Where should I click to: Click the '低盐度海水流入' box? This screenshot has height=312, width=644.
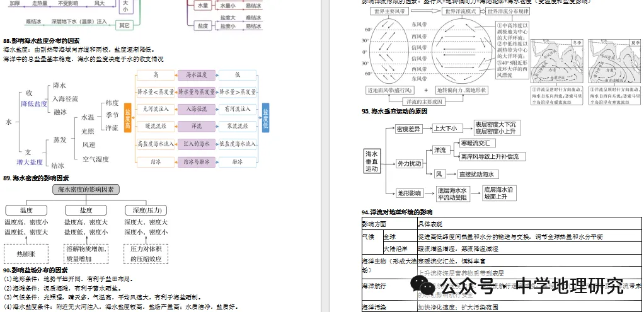(238, 144)
